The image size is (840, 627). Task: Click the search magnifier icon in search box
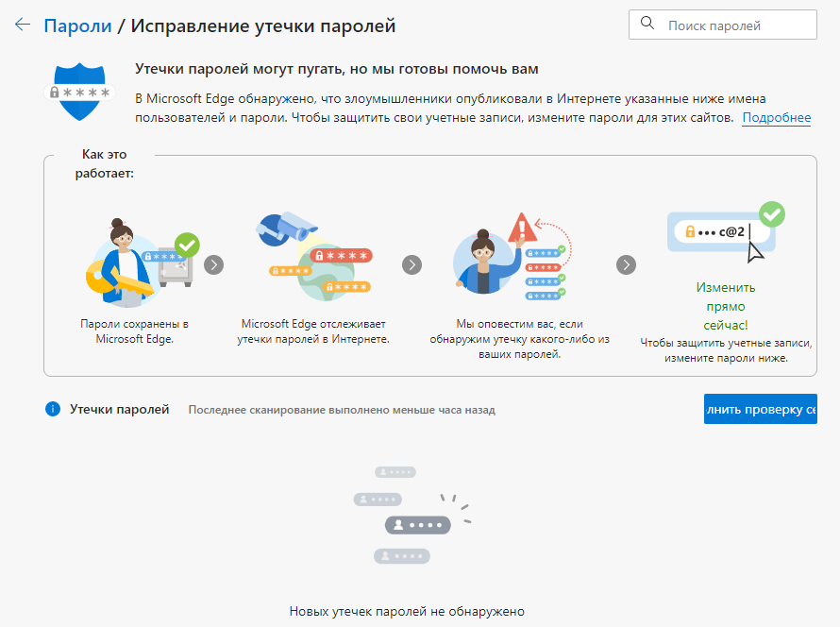coord(647,25)
